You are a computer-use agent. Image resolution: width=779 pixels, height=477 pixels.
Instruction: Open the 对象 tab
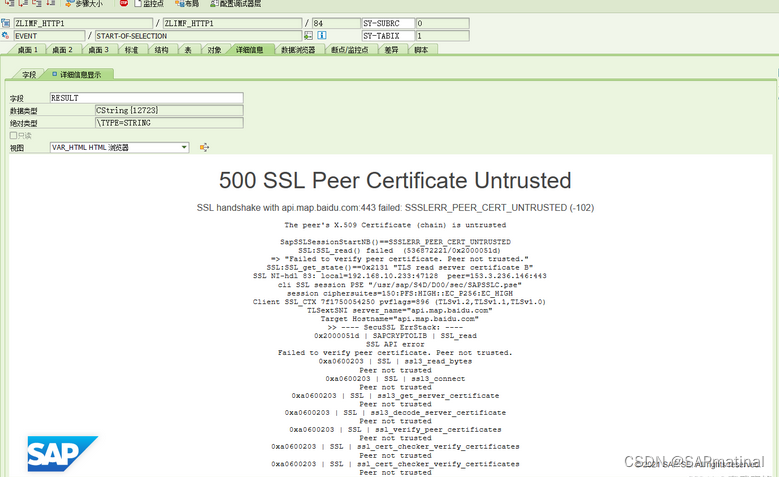point(215,50)
